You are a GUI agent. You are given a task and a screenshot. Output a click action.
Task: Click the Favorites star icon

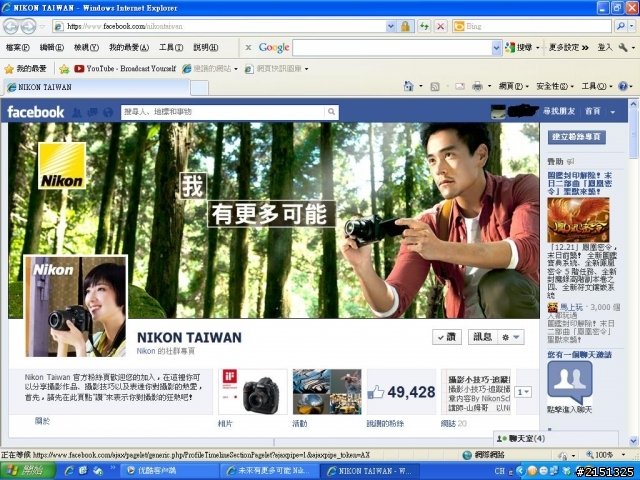9,69
